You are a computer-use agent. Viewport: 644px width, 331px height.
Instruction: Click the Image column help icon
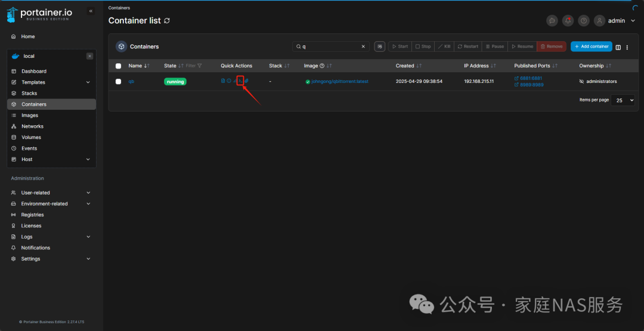coord(322,66)
